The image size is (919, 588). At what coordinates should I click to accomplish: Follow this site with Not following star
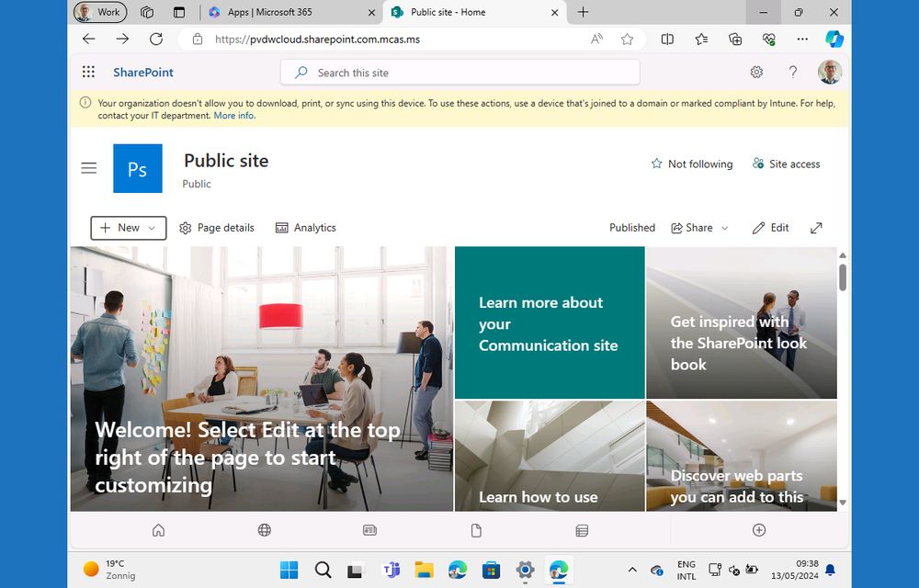692,164
